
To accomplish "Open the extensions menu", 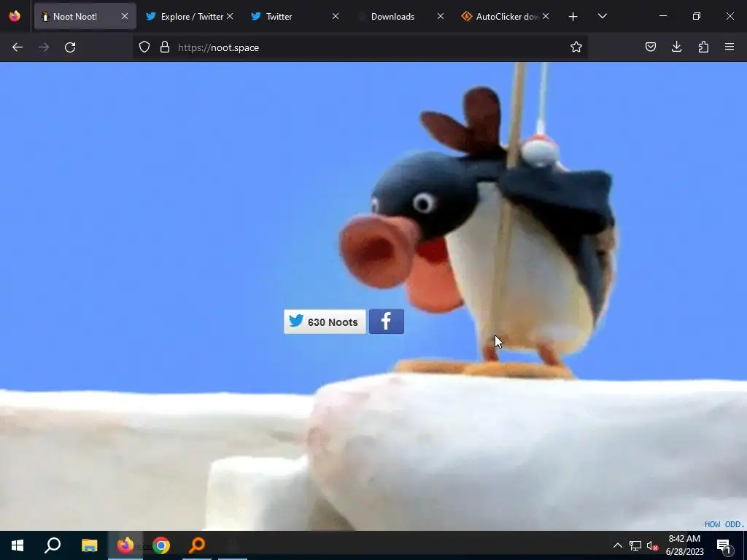I will 703,47.
